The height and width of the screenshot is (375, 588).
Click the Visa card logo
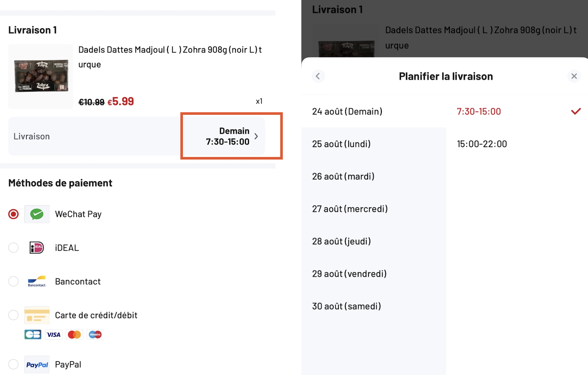[x=54, y=335]
